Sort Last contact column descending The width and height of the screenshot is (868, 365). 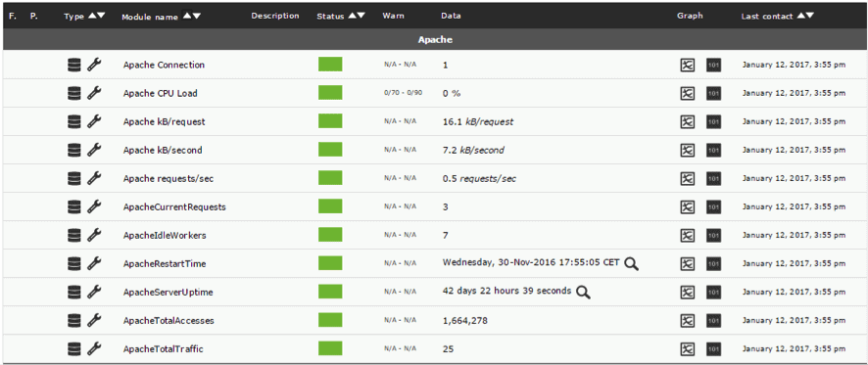tap(810, 16)
